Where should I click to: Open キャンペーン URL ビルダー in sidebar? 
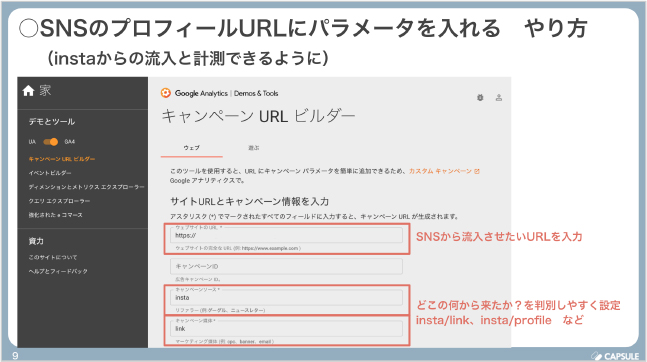tap(61, 159)
